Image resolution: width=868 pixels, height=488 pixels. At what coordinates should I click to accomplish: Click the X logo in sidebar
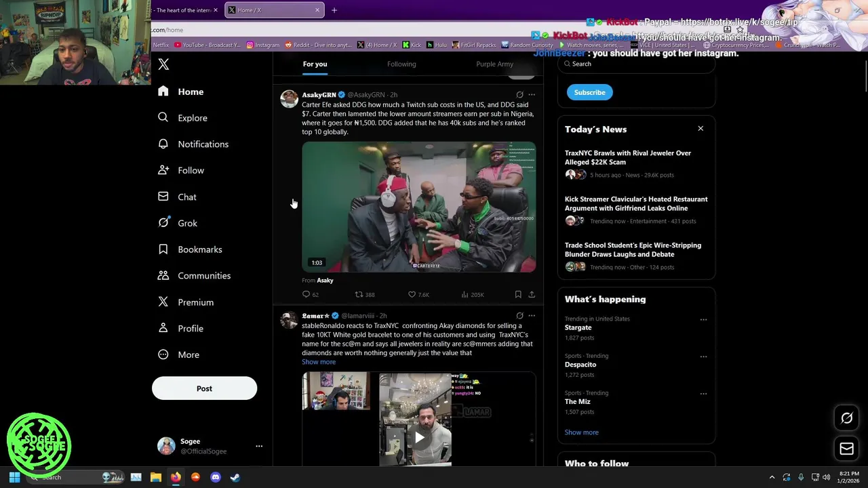(x=163, y=64)
